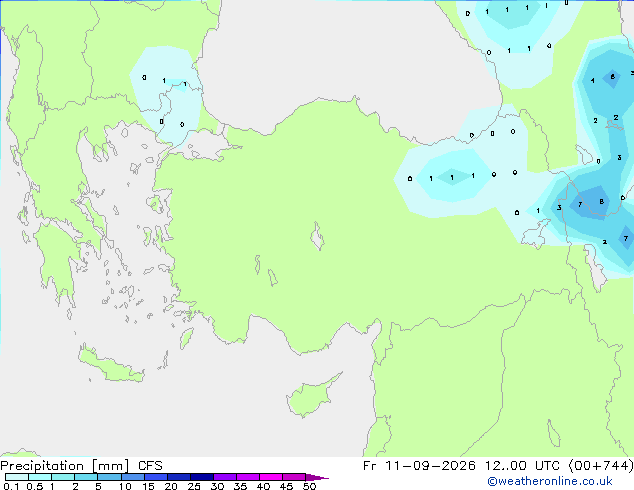
Task: Click the legend label '10'
Action: click(x=125, y=486)
